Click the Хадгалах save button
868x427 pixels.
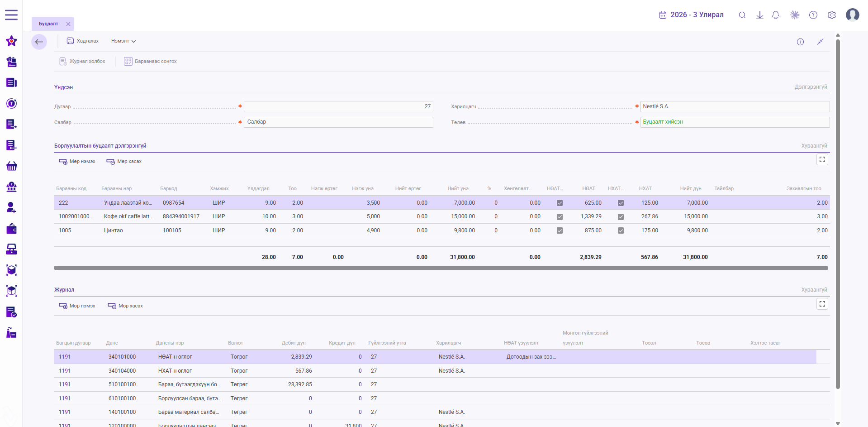pyautogui.click(x=83, y=41)
